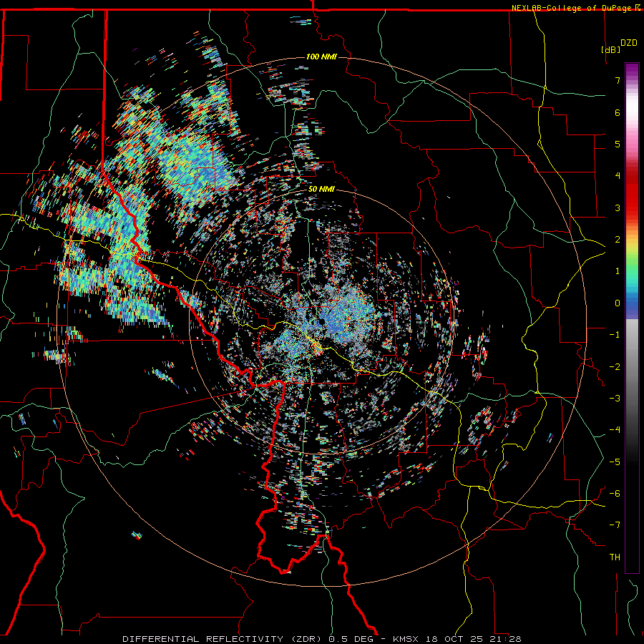Click the NEXLAB-College of DuPage label
644x644 pixels.
(571, 8)
